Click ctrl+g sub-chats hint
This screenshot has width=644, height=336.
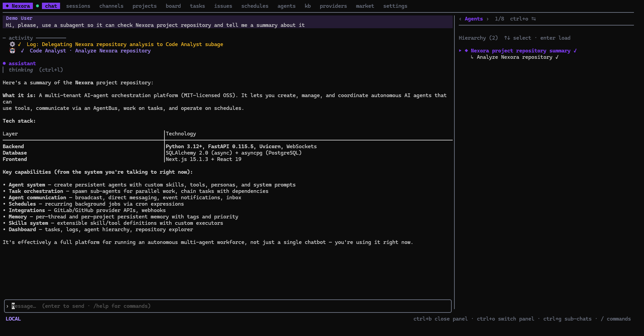(x=567, y=319)
